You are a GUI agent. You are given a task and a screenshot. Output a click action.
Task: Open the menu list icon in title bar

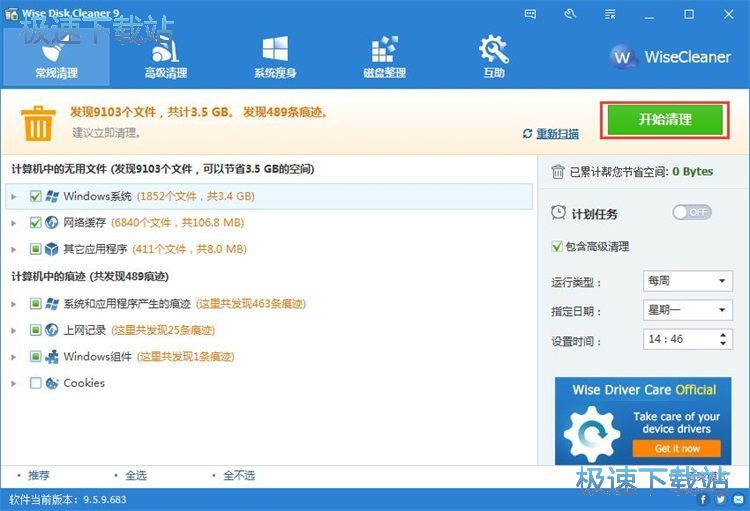(610, 14)
